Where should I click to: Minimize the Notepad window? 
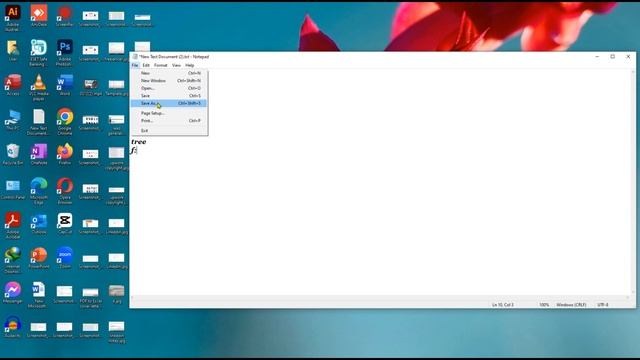point(597,57)
